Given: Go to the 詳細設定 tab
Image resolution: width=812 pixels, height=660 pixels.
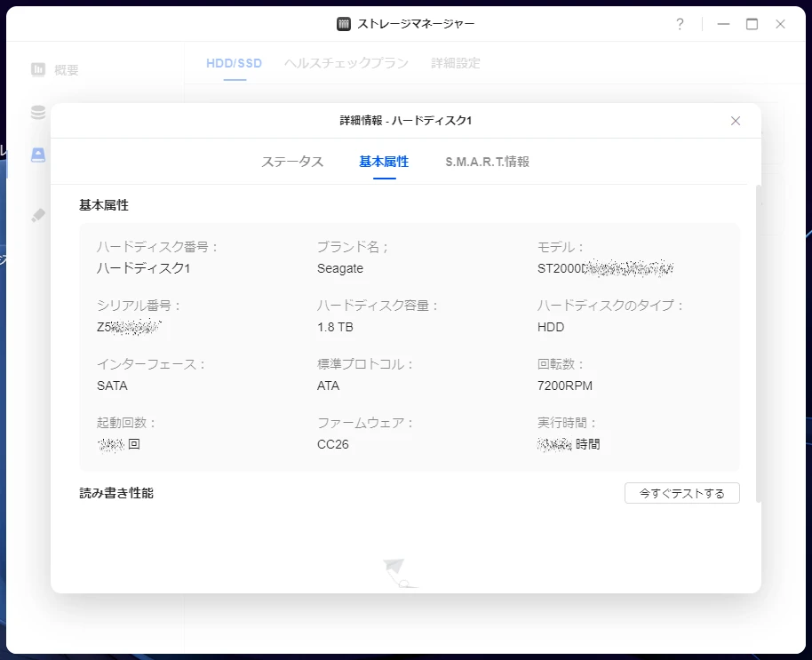Looking at the screenshot, I should (456, 63).
